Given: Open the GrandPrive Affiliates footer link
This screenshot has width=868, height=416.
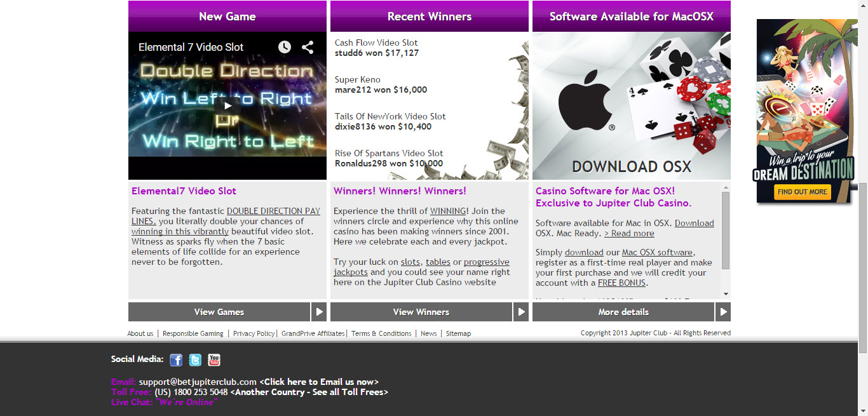Looking at the screenshot, I should coord(313,333).
